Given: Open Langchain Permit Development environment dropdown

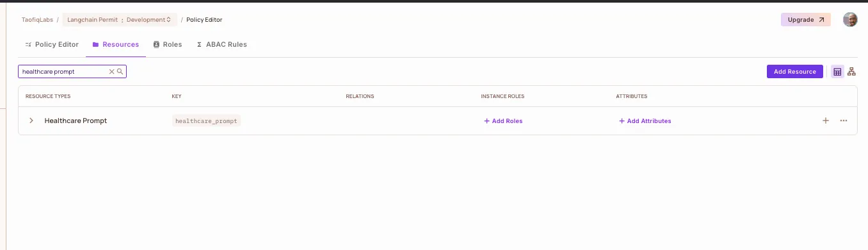Looking at the screenshot, I should 120,20.
